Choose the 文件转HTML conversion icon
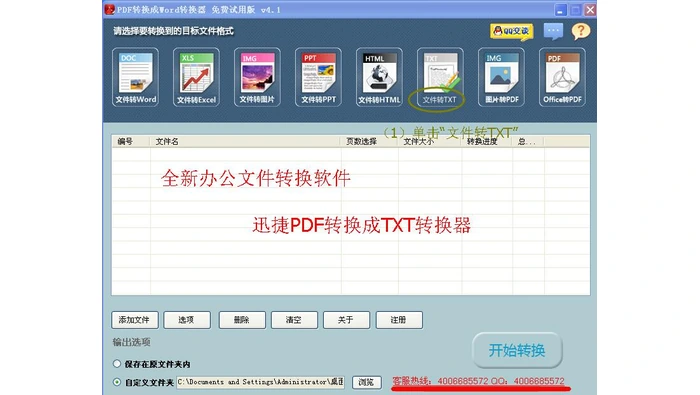This screenshot has width=700, height=395. 379,77
